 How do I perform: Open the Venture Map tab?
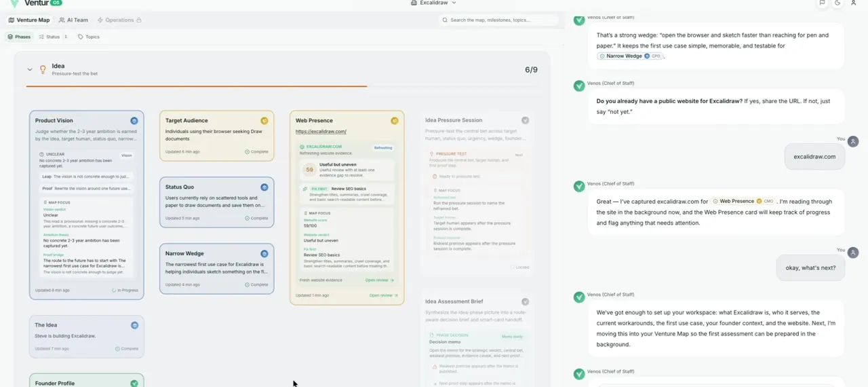[x=28, y=20]
